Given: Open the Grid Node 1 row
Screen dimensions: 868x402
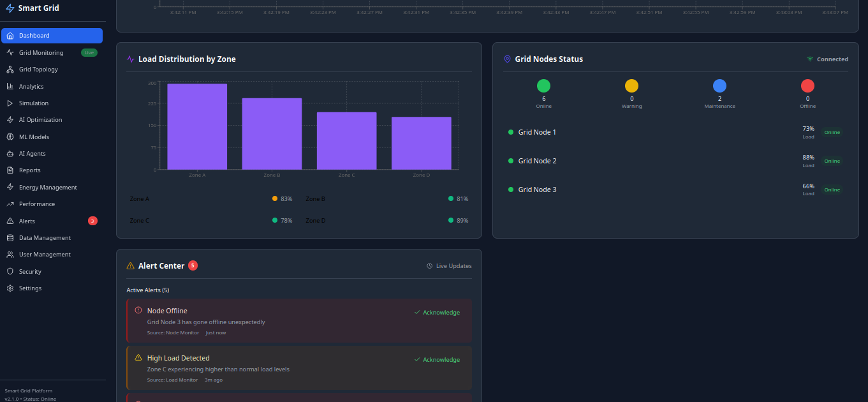Looking at the screenshot, I should pyautogui.click(x=675, y=132).
